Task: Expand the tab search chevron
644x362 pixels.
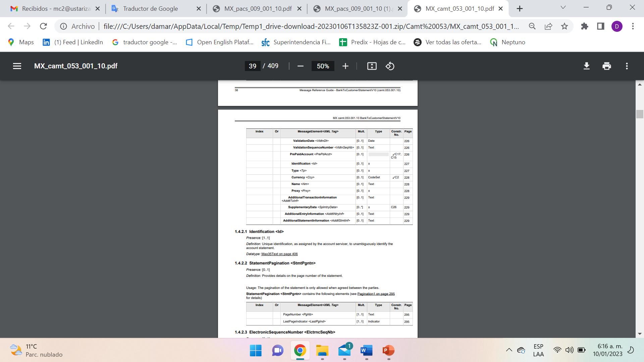Action: pyautogui.click(x=563, y=7)
